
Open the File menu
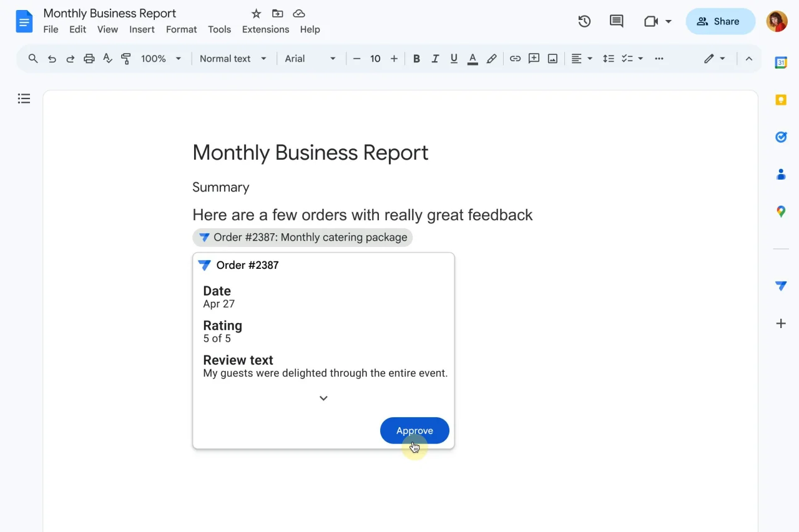[51, 29]
